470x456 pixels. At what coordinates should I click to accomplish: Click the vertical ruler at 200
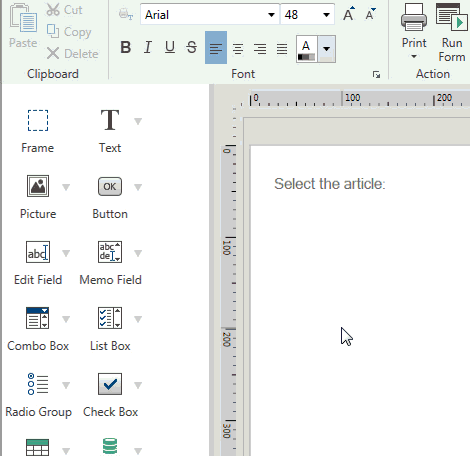pos(227,339)
